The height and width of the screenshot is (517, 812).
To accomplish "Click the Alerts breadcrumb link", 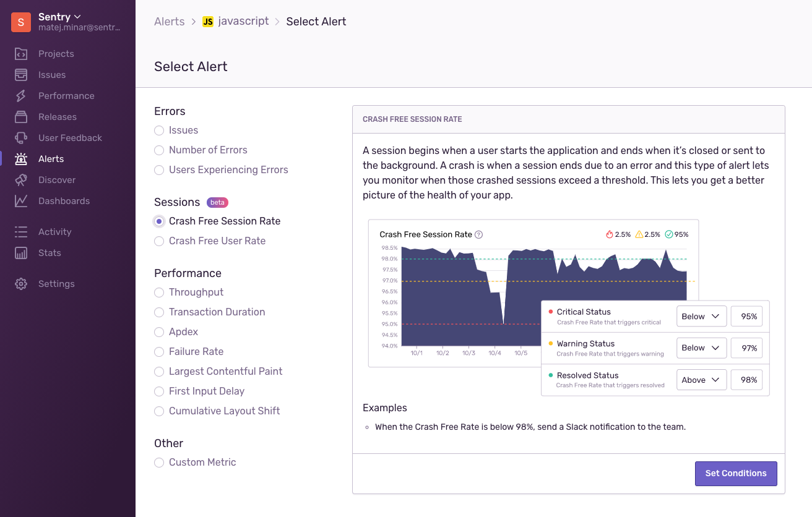I will pos(170,22).
